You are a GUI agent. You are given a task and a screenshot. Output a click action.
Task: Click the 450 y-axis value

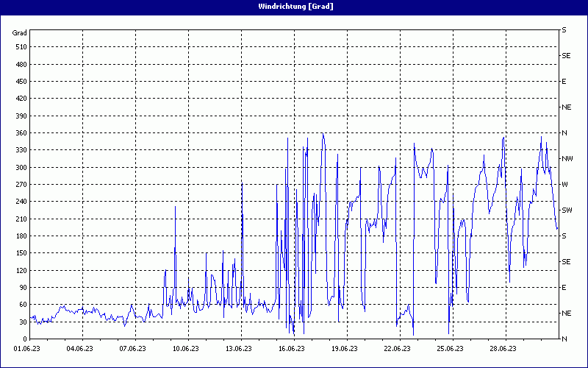pyautogui.click(x=21, y=82)
